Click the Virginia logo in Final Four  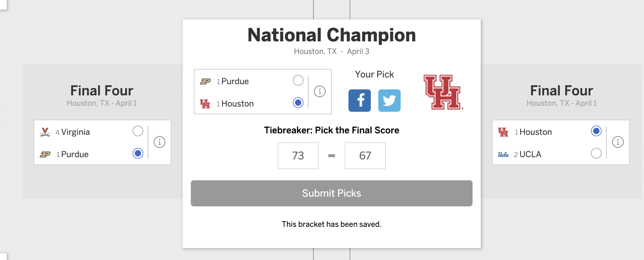click(45, 132)
